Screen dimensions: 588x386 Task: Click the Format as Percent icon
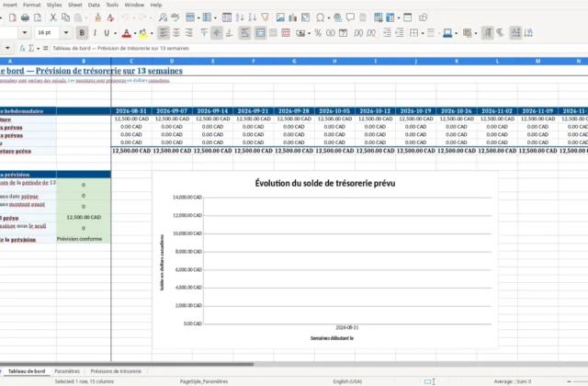(x=318, y=33)
